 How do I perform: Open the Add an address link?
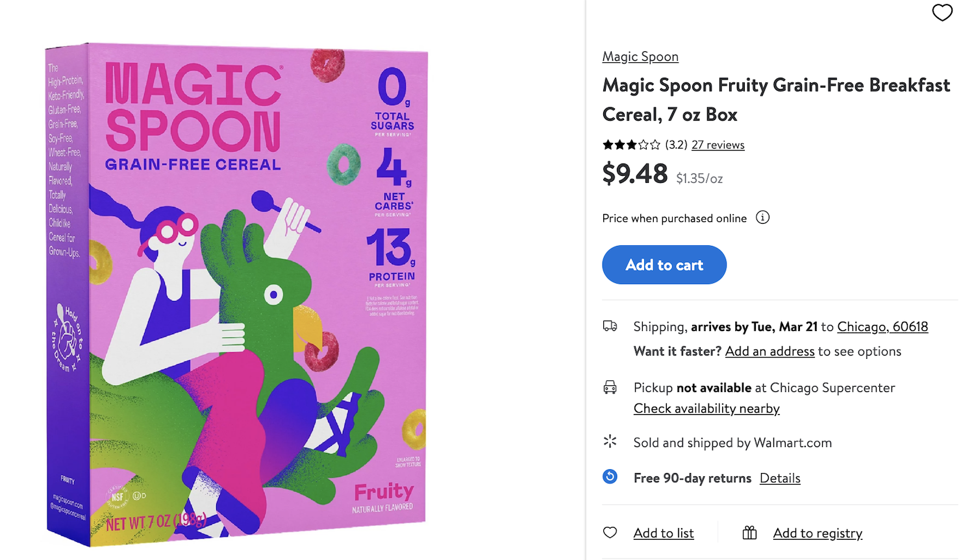tap(769, 351)
